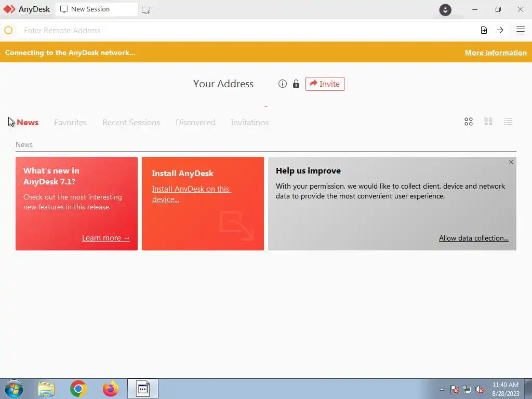Select the News tab

(28, 123)
